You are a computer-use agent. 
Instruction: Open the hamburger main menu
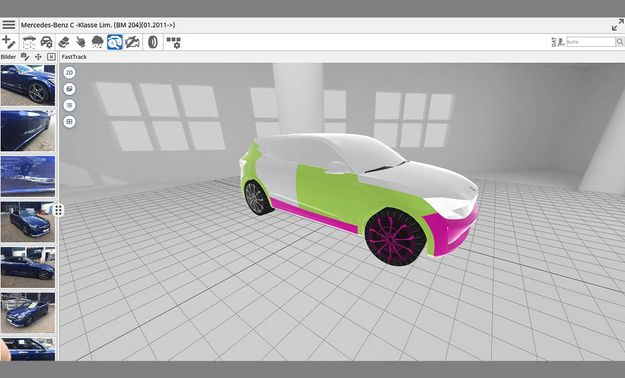click(x=9, y=25)
